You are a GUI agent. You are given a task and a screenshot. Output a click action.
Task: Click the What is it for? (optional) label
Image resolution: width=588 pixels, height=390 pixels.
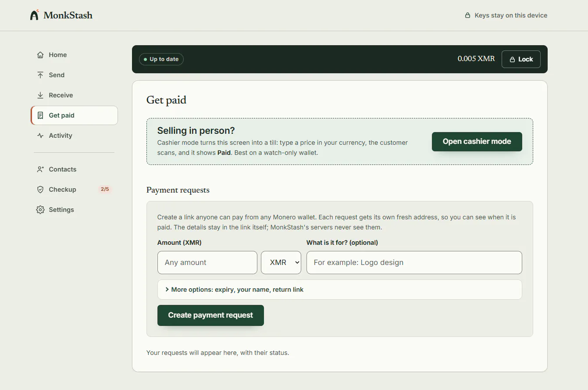tap(342, 243)
